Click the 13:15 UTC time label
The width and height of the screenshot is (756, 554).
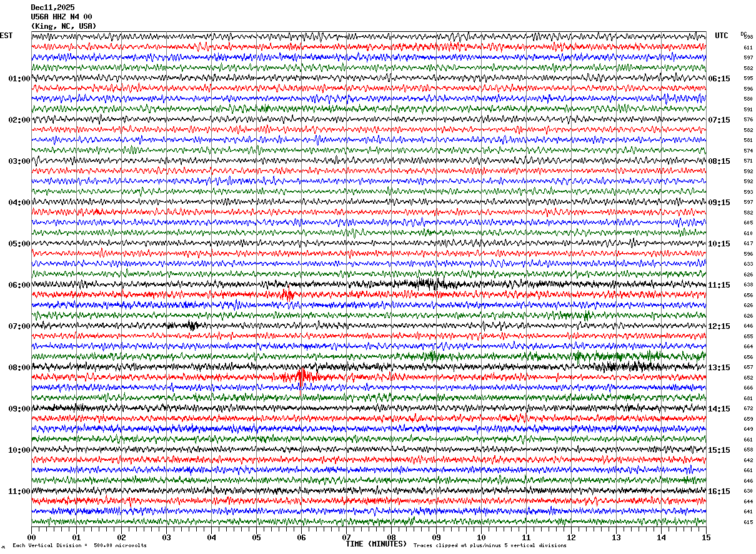tap(719, 368)
